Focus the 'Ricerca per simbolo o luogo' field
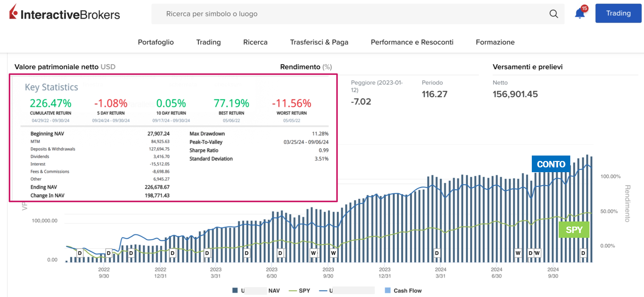This screenshot has width=644, height=297. pyautogui.click(x=353, y=14)
